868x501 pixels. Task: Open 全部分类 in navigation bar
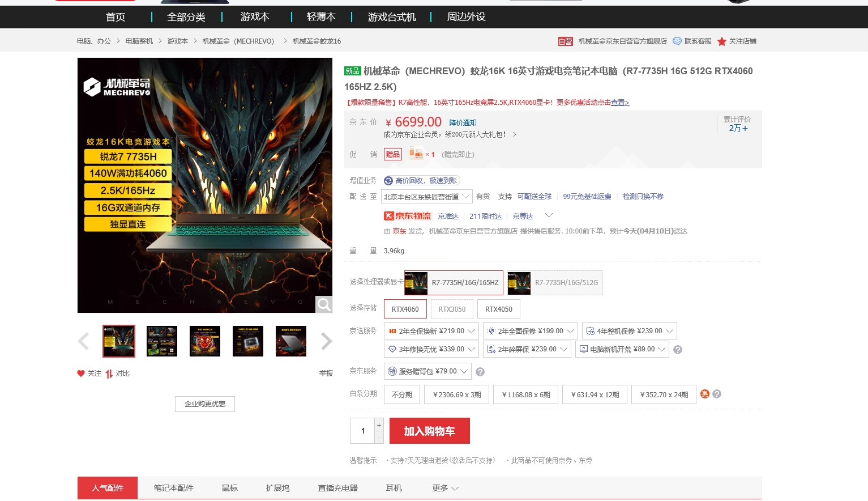pyautogui.click(x=186, y=17)
